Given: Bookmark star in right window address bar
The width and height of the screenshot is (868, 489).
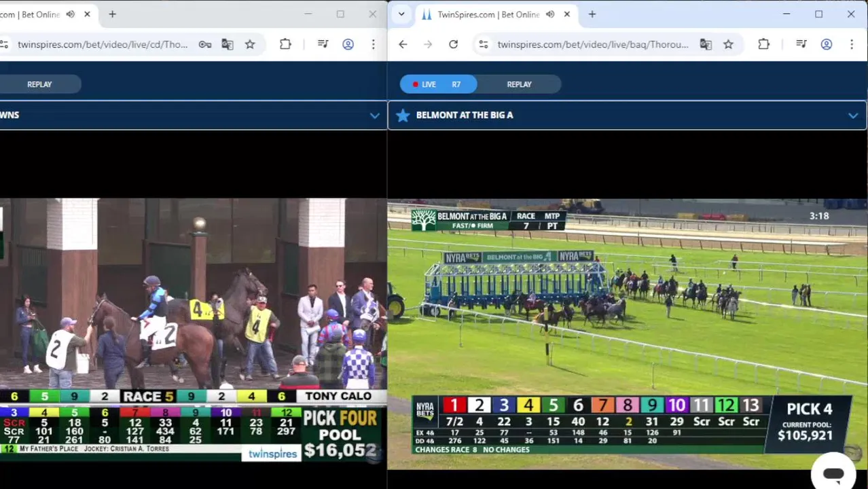Looking at the screenshot, I should pyautogui.click(x=728, y=44).
